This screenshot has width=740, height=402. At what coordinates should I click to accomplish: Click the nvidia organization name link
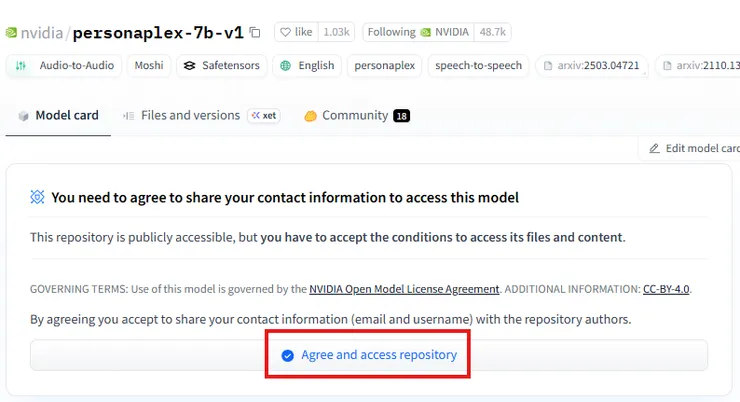coord(41,33)
